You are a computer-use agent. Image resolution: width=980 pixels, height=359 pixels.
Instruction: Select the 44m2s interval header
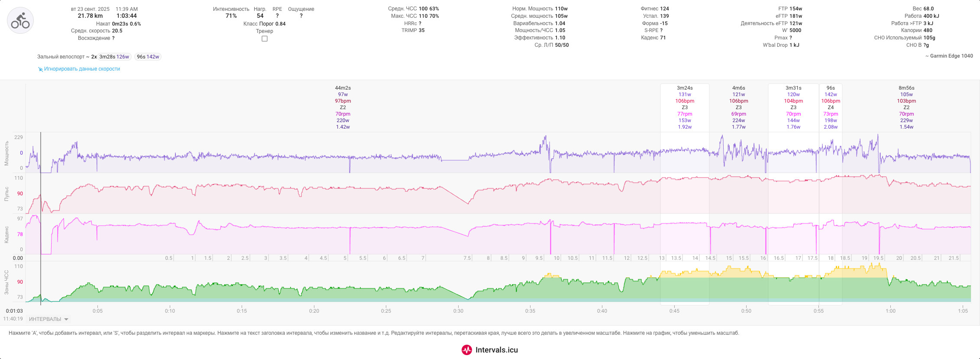pos(343,88)
